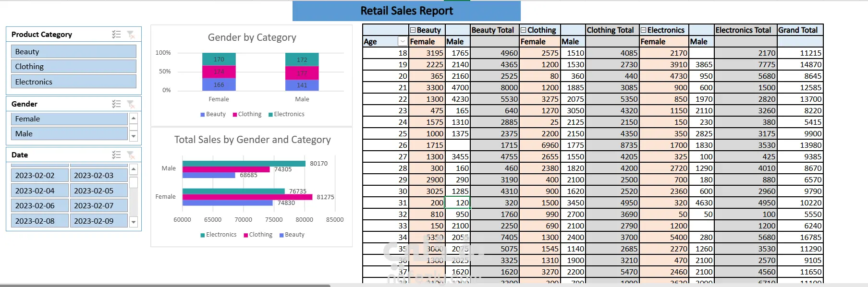The width and height of the screenshot is (868, 287).
Task: Select the Retail Sales Report title
Action: [x=406, y=11]
